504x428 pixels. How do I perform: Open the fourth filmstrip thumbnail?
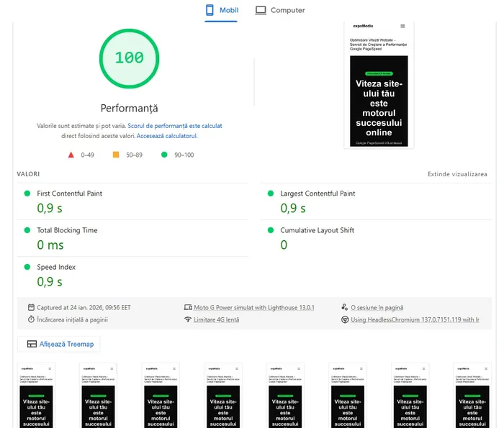pos(223,395)
